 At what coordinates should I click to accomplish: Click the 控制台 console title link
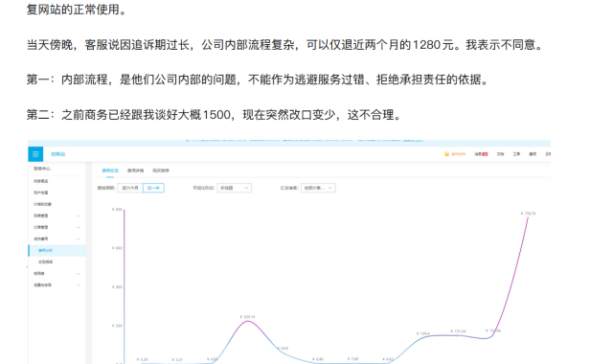58,154
